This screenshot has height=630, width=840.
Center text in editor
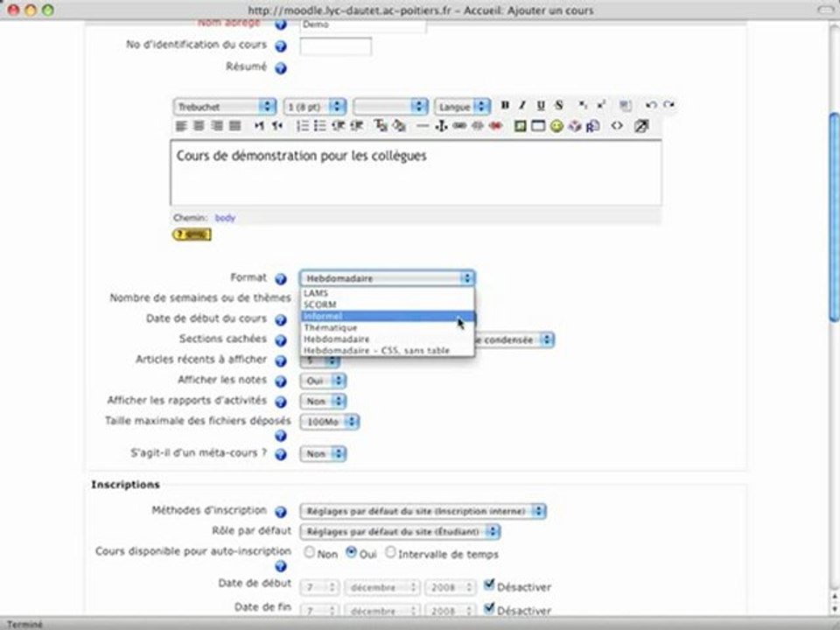(x=199, y=126)
